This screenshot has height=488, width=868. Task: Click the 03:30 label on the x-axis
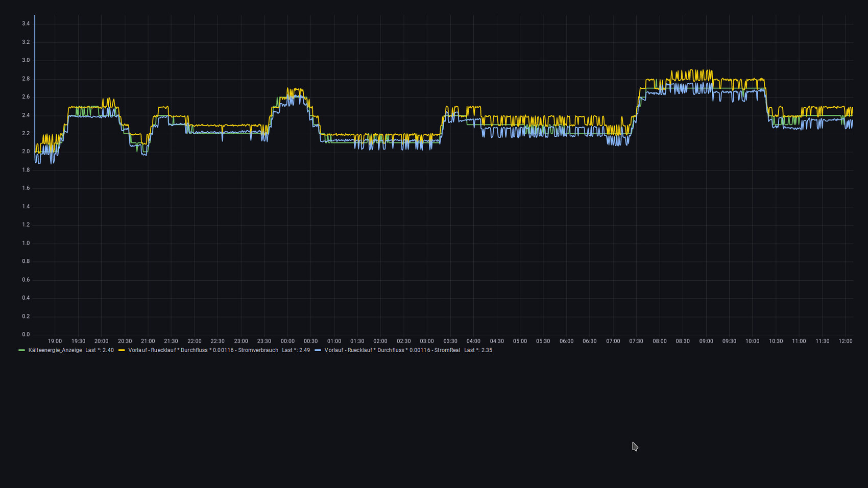tap(450, 341)
